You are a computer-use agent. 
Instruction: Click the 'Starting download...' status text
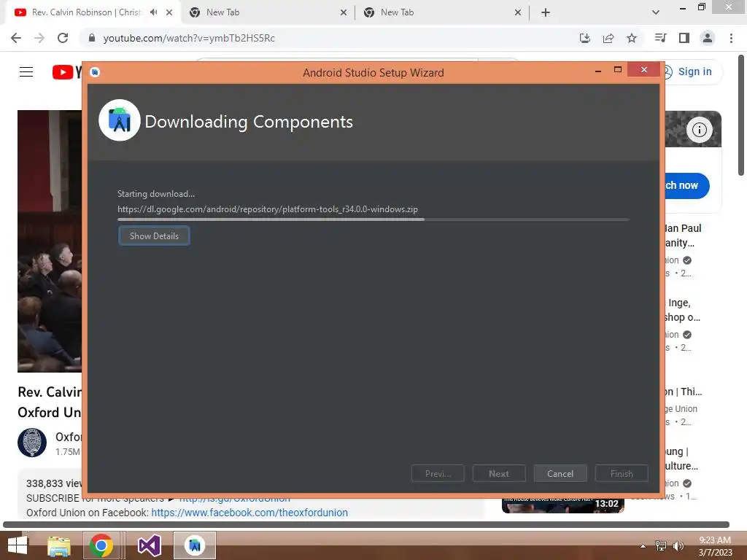pos(156,194)
